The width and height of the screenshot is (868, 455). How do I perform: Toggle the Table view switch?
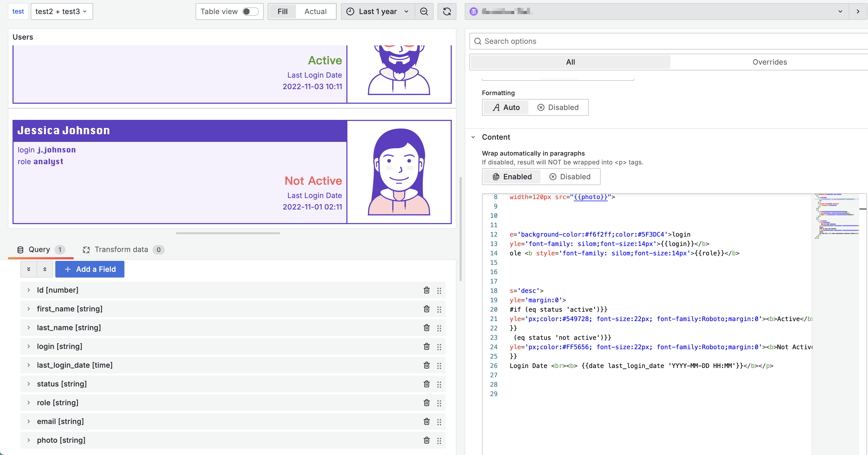[x=250, y=11]
